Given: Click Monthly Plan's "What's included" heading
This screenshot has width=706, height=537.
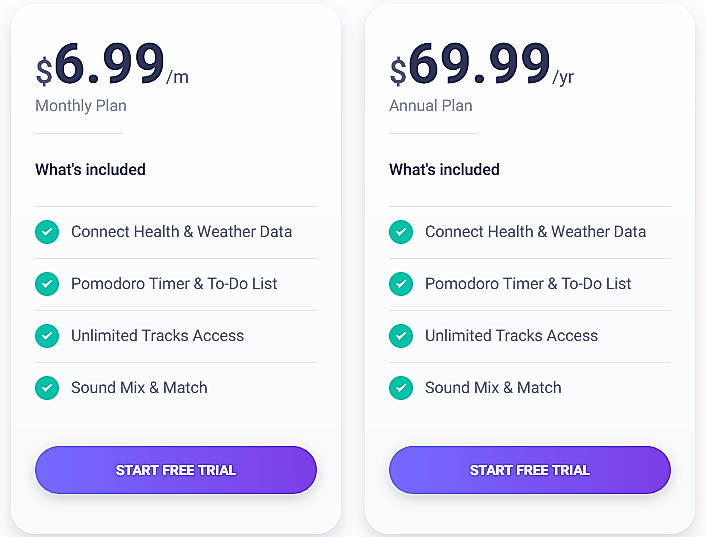Looking at the screenshot, I should 91,170.
